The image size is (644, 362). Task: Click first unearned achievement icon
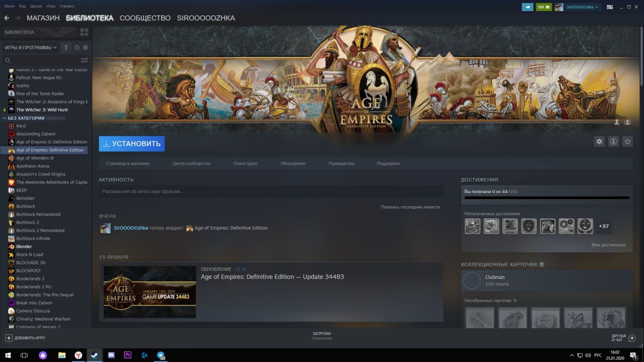(472, 226)
